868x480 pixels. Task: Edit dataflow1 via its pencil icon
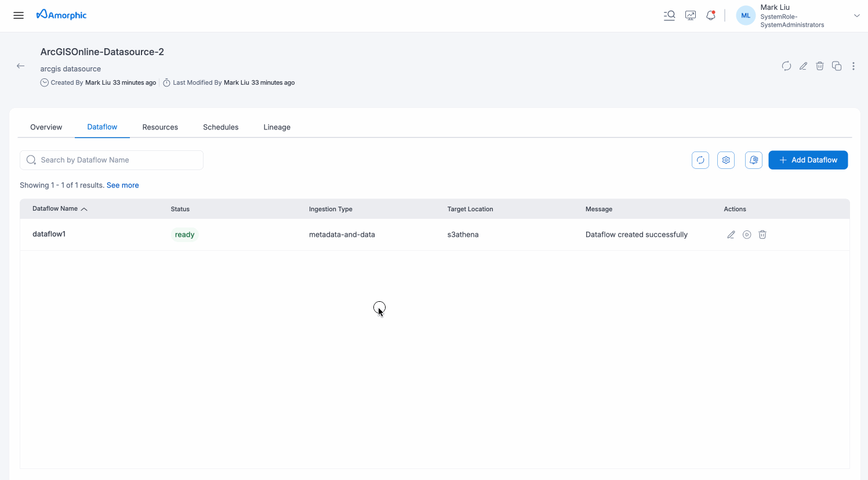click(x=731, y=234)
